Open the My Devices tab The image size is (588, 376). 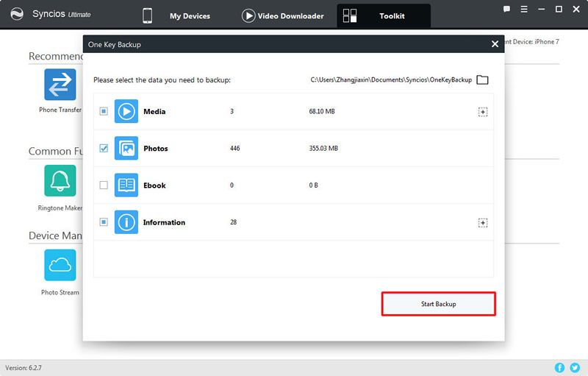pos(190,16)
